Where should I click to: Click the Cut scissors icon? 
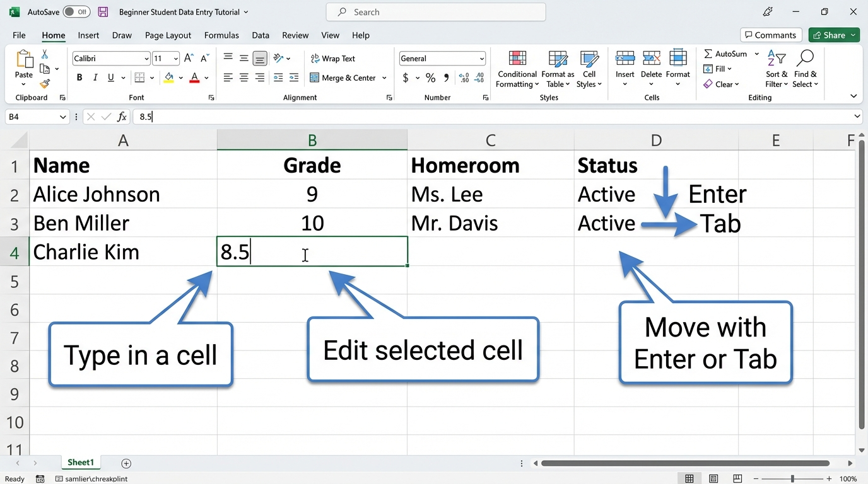click(45, 55)
